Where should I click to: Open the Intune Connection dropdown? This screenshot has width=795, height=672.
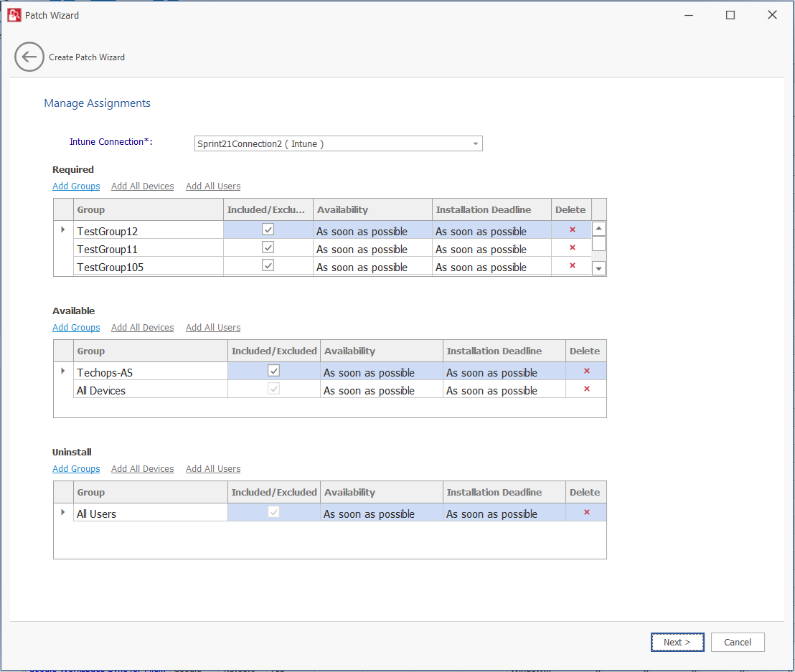475,144
